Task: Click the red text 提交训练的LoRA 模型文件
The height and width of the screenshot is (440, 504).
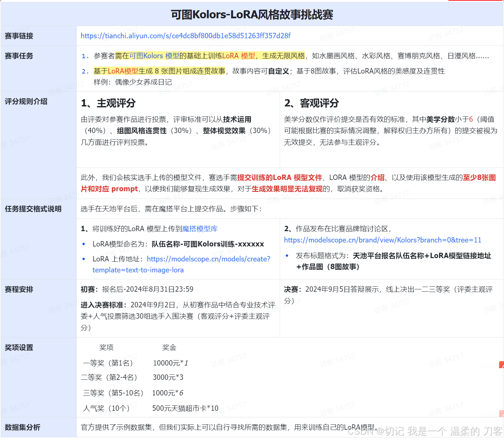Action: tap(280, 178)
